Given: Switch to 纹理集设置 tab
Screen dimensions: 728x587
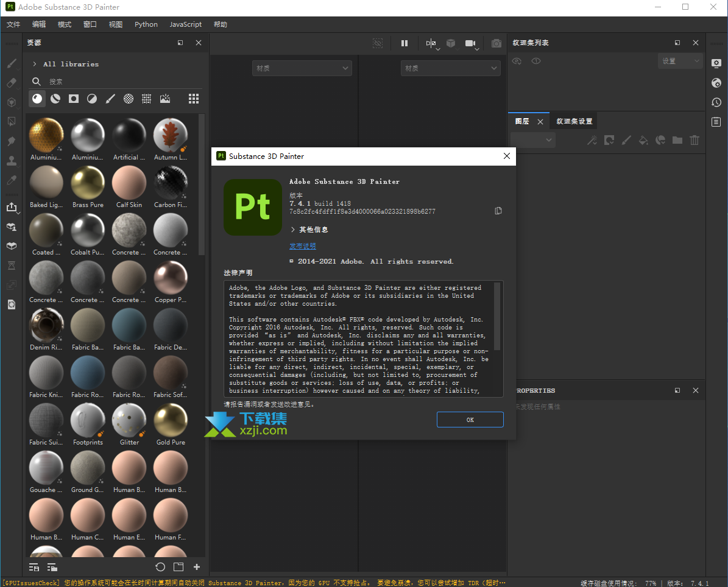Looking at the screenshot, I should click(574, 121).
